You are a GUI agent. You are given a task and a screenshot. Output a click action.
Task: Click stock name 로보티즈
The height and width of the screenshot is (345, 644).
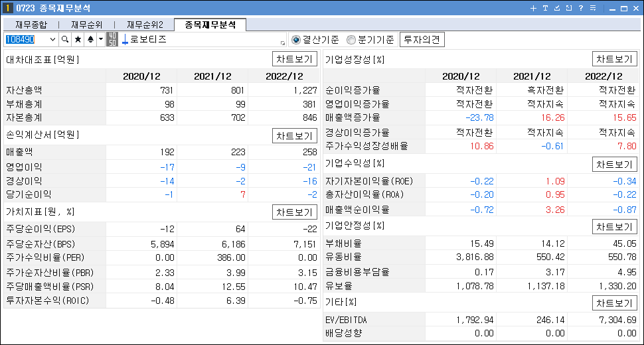pos(148,39)
